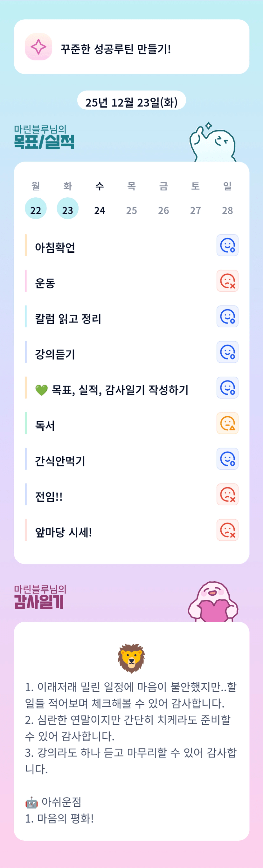The height and width of the screenshot is (868, 263).
Task: Open the 25년 12월 23일(화) date pill
Action: click(131, 101)
